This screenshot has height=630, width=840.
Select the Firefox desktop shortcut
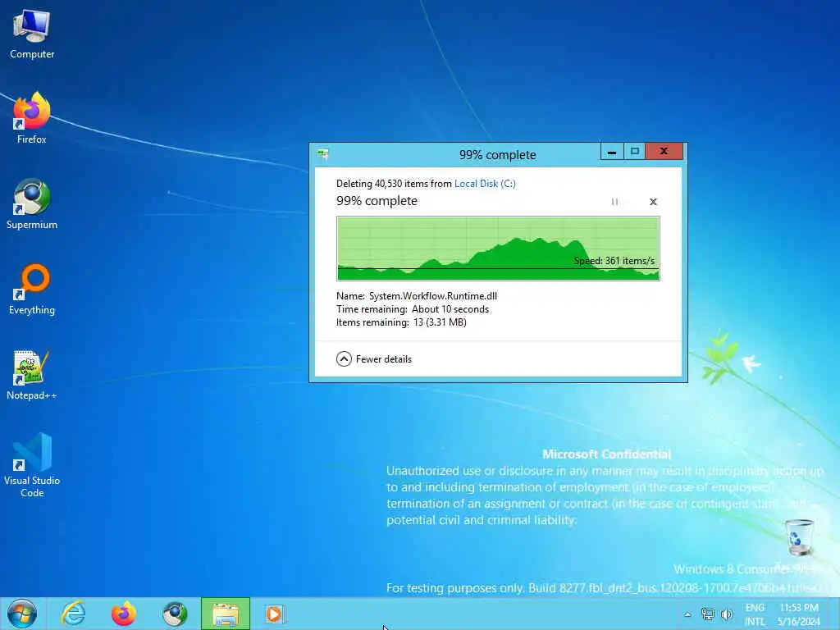pos(32,118)
